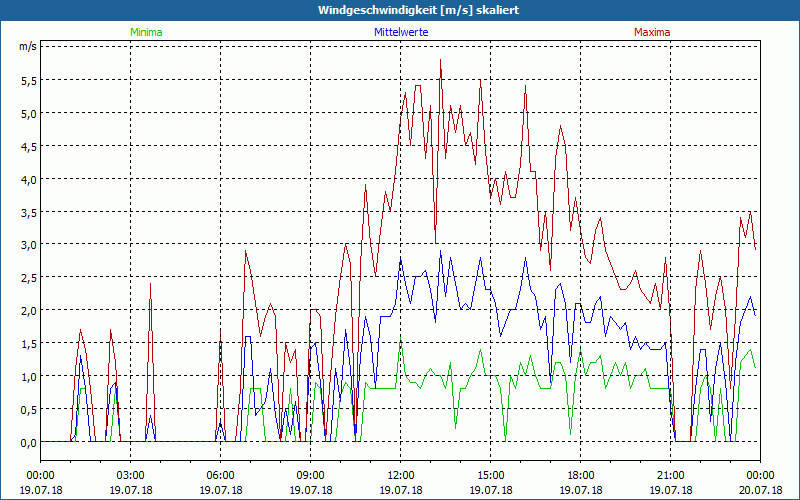
Task: Click the 4,5 value on y-axis
Action: [x=28, y=146]
